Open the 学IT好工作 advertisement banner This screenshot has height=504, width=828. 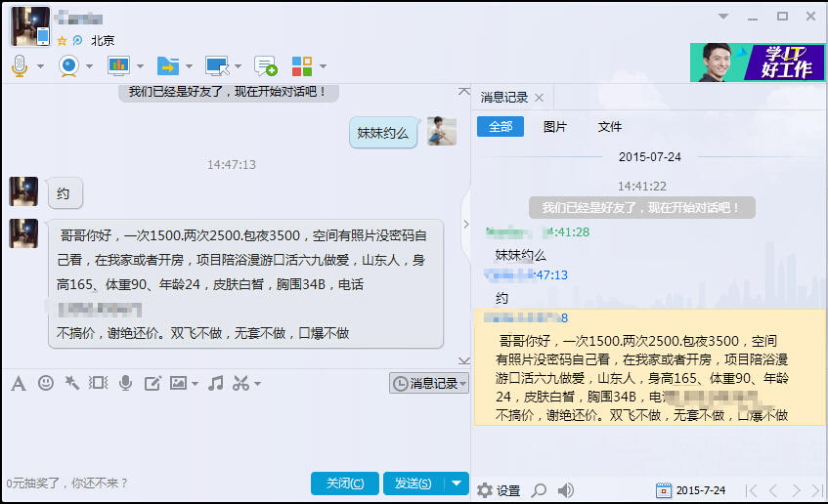(757, 63)
